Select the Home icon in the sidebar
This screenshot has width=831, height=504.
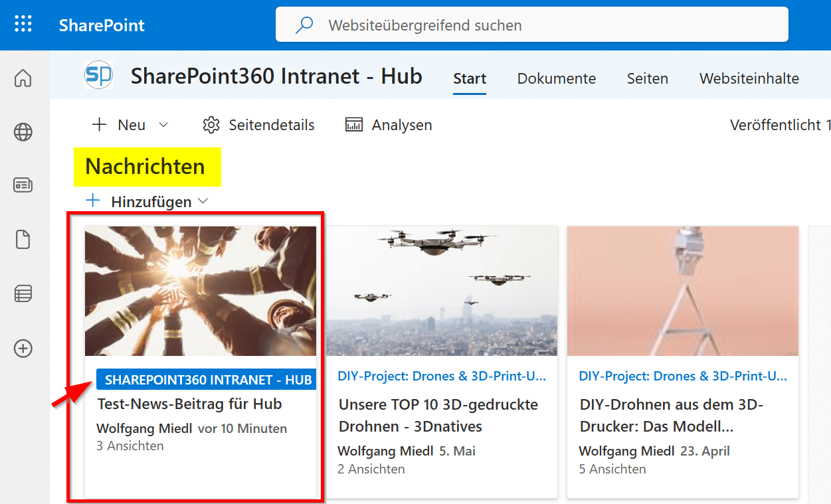click(23, 78)
